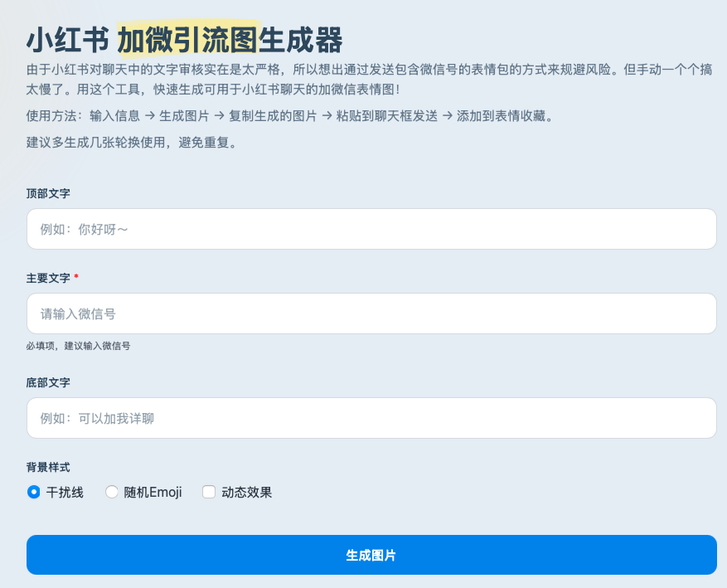
Task: Click the line 建议多生成几张轮换使用，避免重复。
Action: [133, 143]
